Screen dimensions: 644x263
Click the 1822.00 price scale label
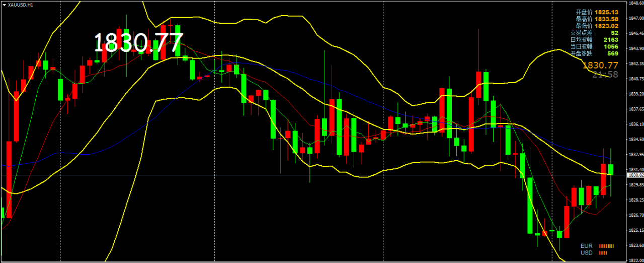636,260
